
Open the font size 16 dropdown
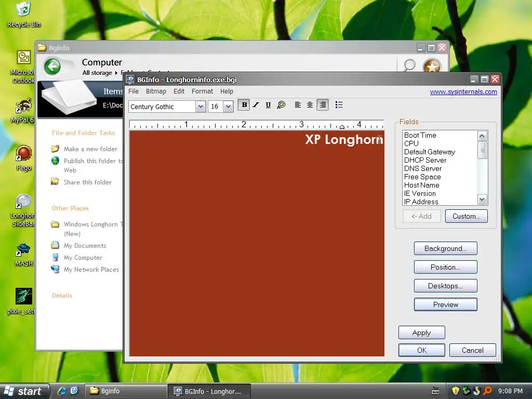pyautogui.click(x=229, y=107)
